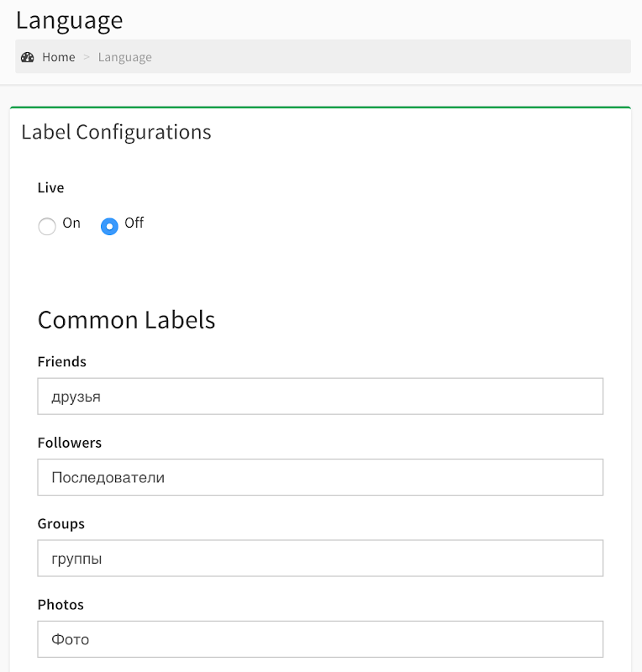This screenshot has height=672, width=642.
Task: Click the Language breadcrumb item
Action: click(x=124, y=57)
